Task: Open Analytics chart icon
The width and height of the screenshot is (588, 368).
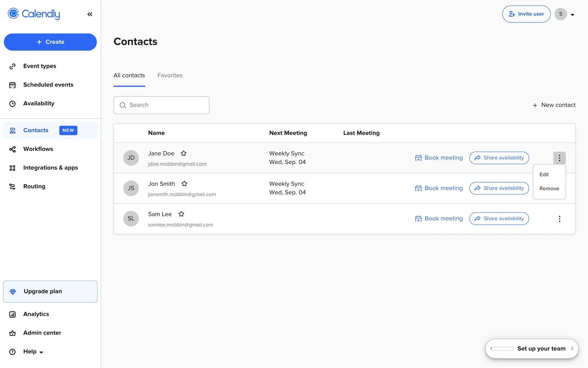Action: (x=13, y=314)
